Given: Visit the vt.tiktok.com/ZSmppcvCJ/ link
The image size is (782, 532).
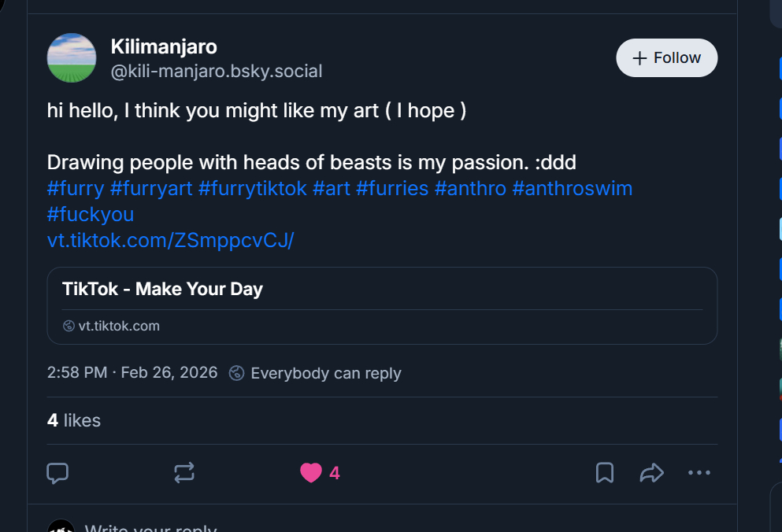Looking at the screenshot, I should click(x=170, y=240).
